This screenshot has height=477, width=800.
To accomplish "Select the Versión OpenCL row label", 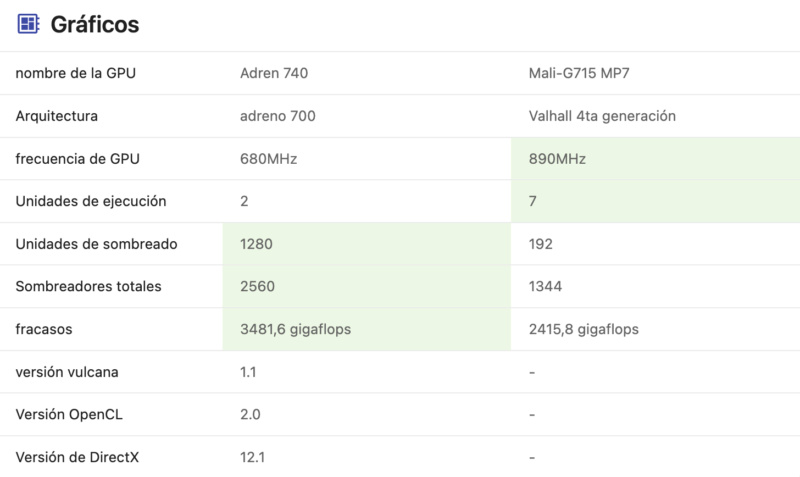I will click(69, 414).
